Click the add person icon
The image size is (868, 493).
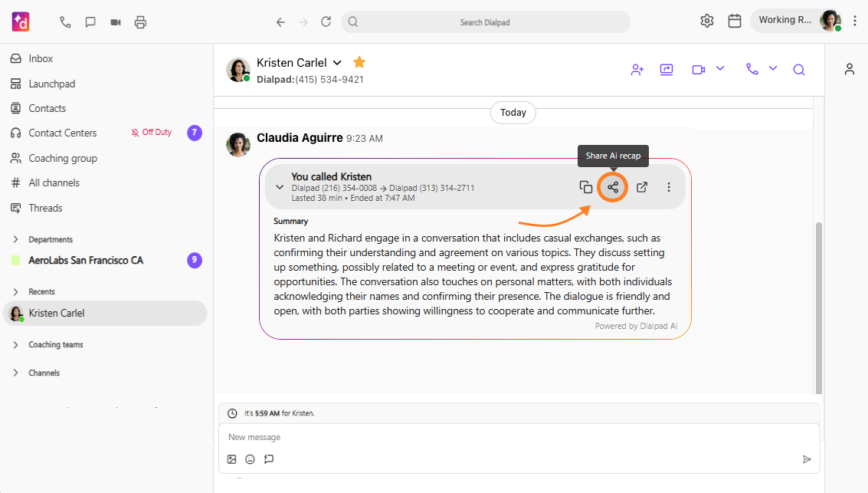(x=637, y=70)
